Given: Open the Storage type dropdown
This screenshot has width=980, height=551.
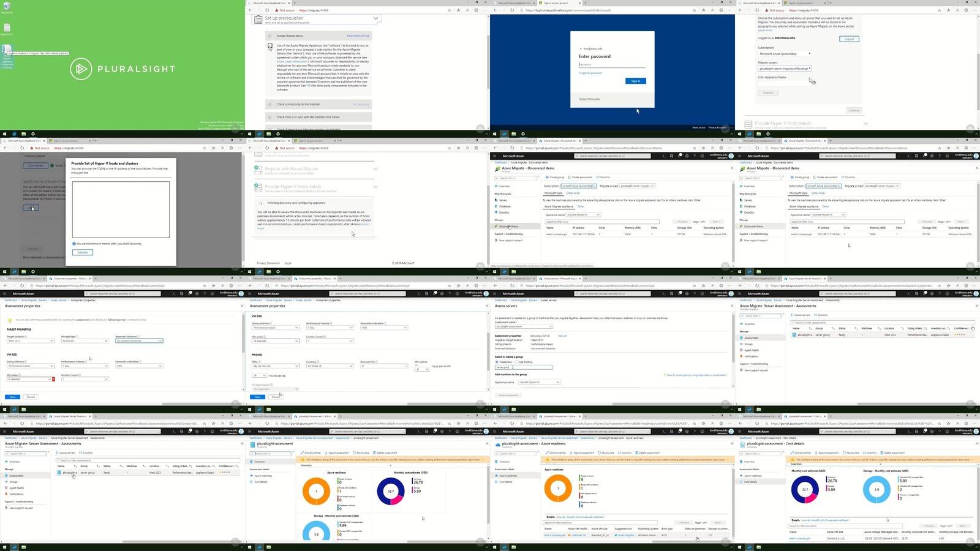Looking at the screenshot, I should 85,340.
